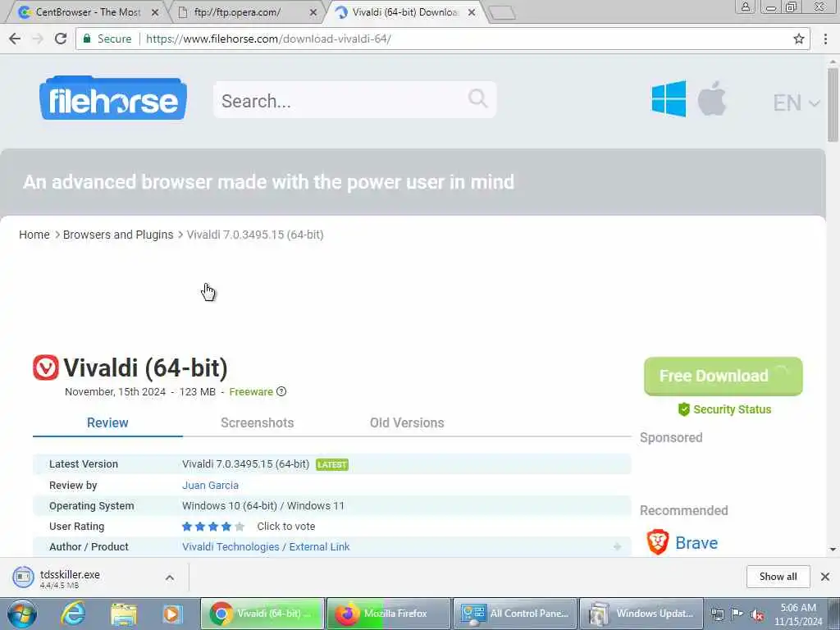Click the Security Status shield icon
The width and height of the screenshot is (840, 630).
(x=684, y=409)
